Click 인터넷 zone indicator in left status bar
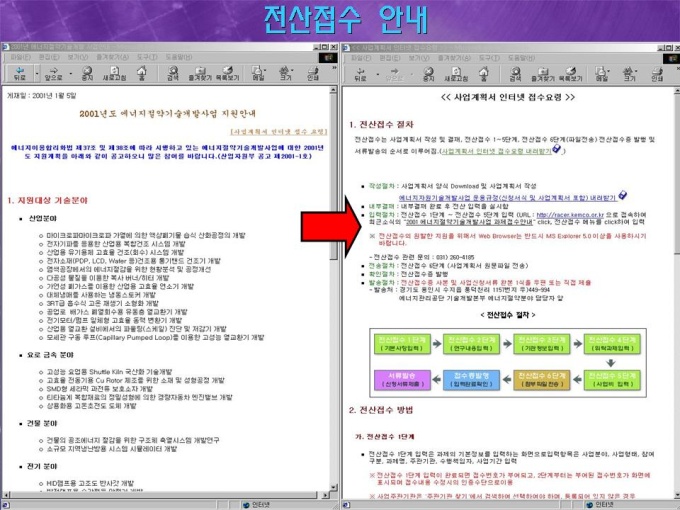Image resolution: width=680 pixels, height=510 pixels. [257, 505]
